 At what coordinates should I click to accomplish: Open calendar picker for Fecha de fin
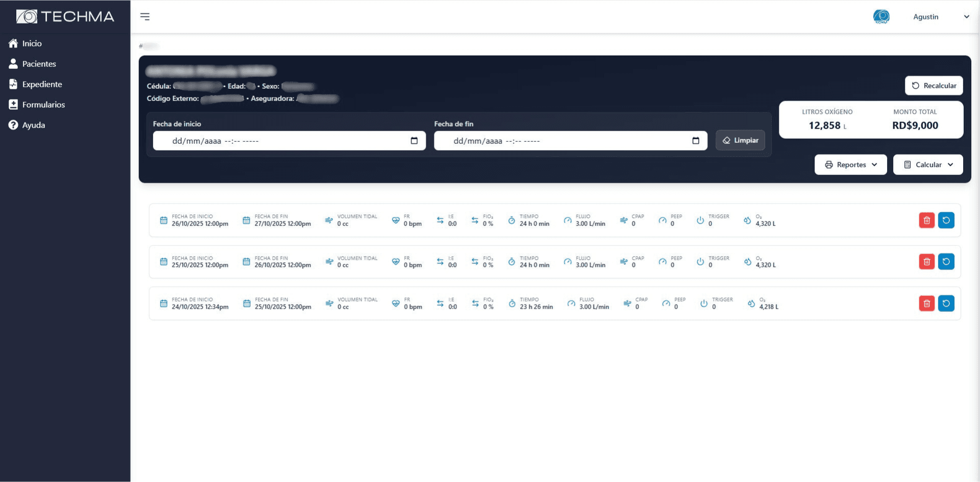click(x=695, y=141)
